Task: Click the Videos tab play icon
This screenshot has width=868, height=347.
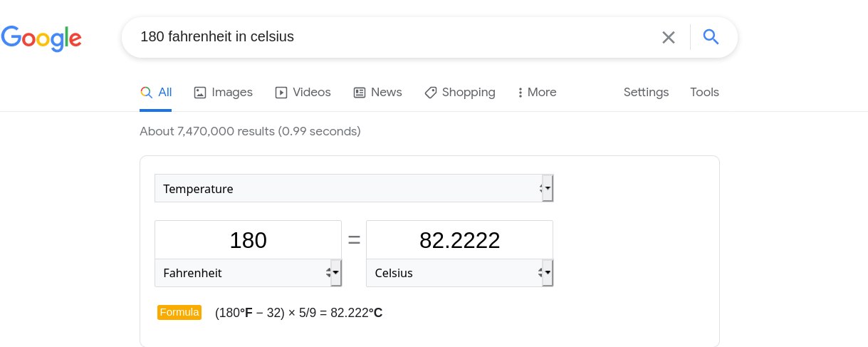Action: [281, 92]
